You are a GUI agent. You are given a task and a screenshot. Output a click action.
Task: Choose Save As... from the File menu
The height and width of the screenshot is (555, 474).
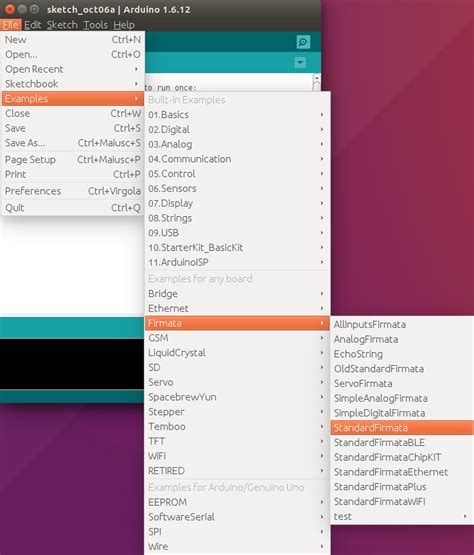pyautogui.click(x=73, y=143)
